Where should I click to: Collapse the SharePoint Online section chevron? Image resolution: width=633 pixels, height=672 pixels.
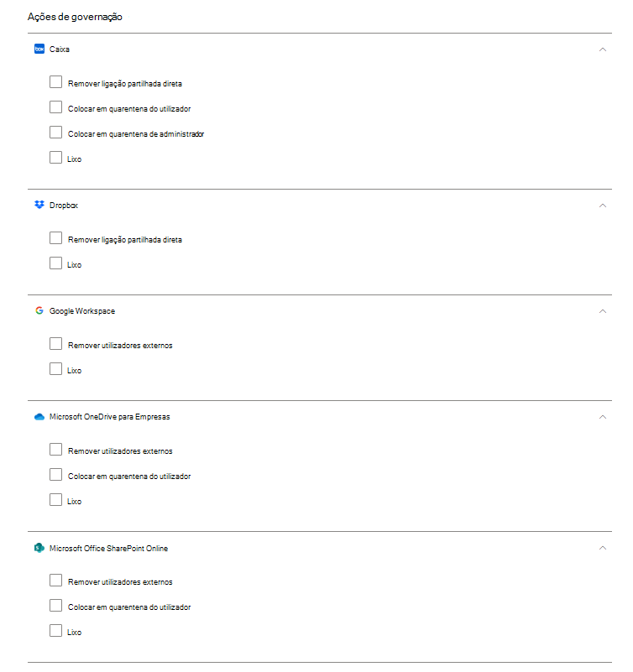603,549
